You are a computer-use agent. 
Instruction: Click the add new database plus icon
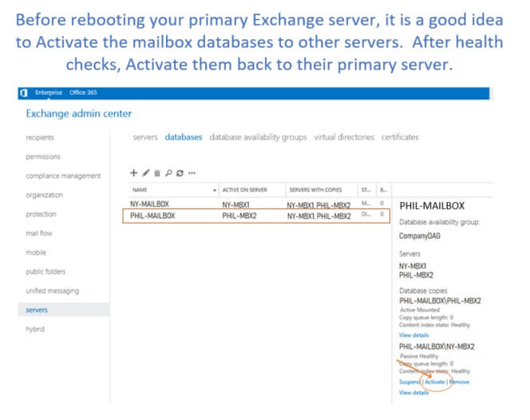point(133,172)
